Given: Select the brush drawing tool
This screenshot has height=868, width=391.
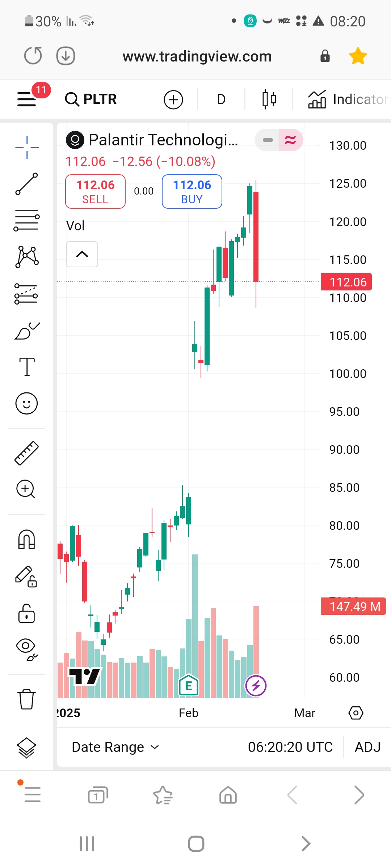Looking at the screenshot, I should 27,331.
